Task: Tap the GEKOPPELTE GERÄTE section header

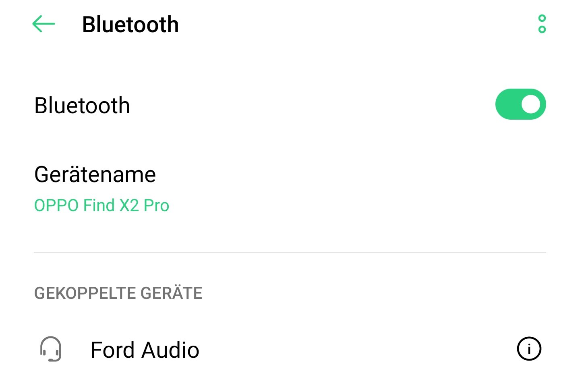Action: coord(118,293)
